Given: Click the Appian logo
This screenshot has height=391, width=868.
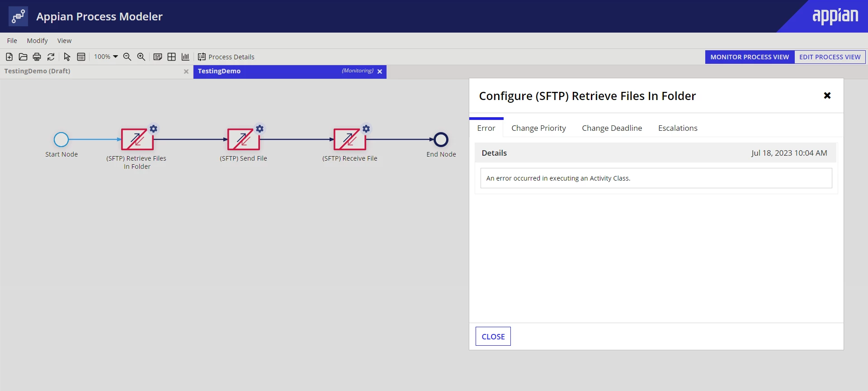Looking at the screenshot, I should 835,16.
